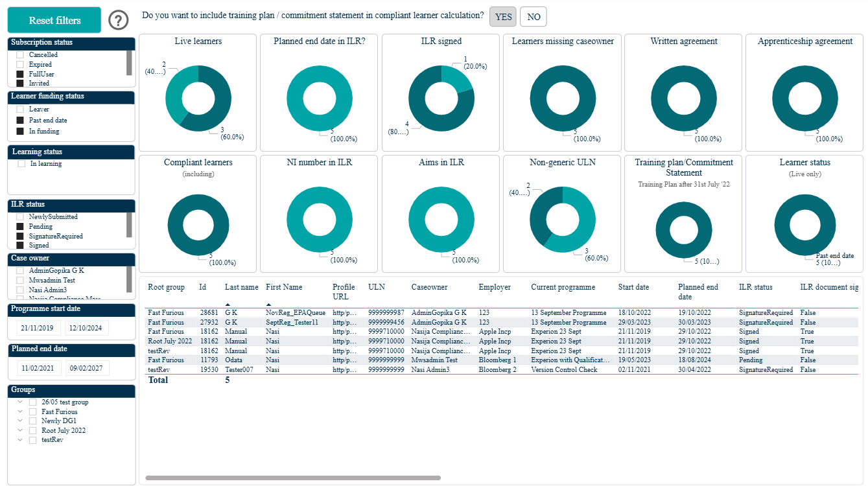Click the table horizontal scrollbar

293,478
